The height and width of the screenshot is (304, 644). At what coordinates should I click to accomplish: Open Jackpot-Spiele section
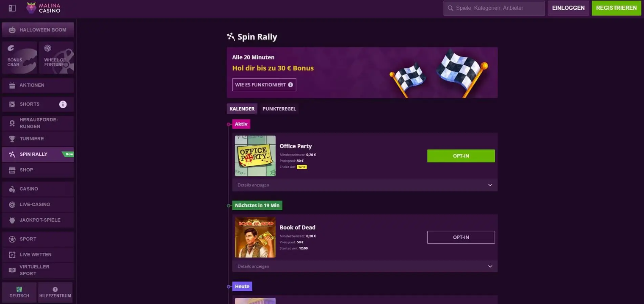click(x=38, y=220)
